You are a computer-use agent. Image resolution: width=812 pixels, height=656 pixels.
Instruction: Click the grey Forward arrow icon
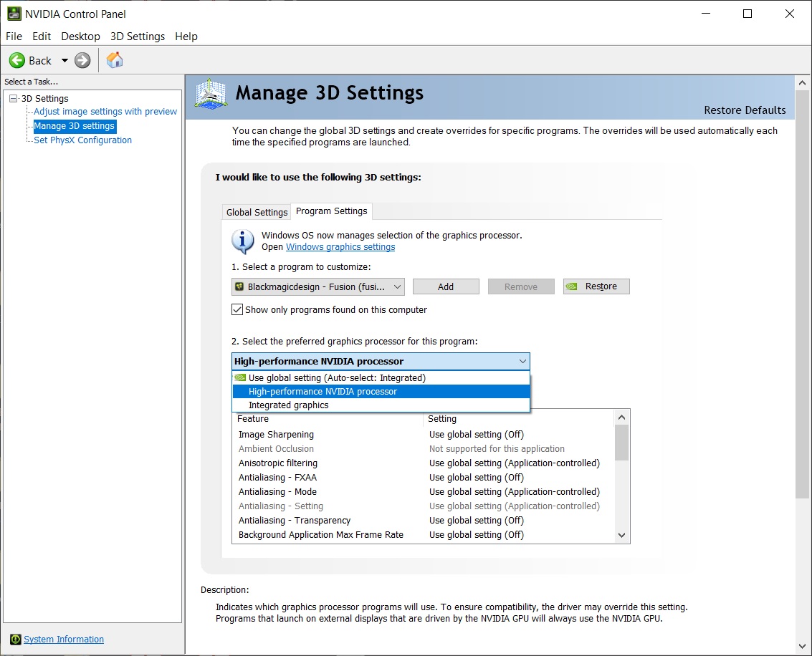(x=82, y=61)
